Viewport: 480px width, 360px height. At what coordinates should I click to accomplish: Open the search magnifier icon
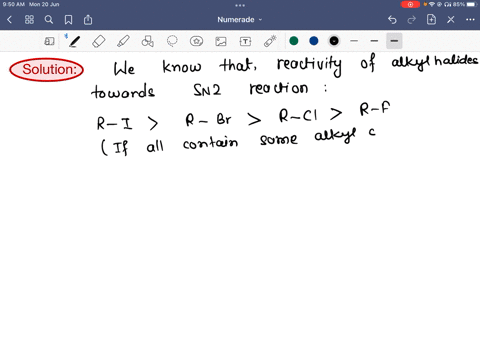click(x=49, y=20)
